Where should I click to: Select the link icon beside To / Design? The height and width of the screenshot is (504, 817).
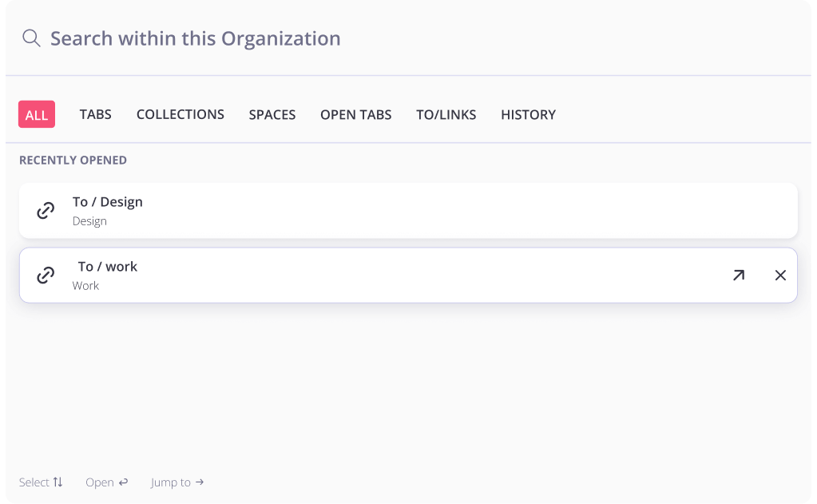point(46,210)
